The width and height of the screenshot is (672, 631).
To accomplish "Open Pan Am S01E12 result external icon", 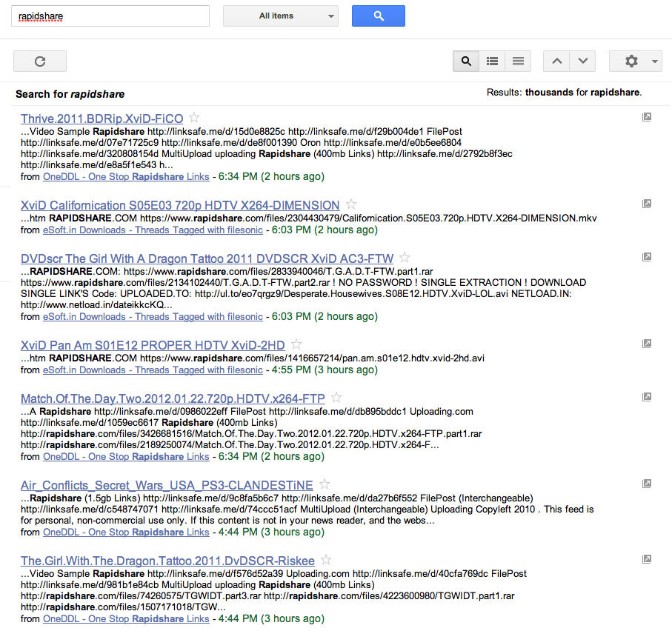I will 647,343.
